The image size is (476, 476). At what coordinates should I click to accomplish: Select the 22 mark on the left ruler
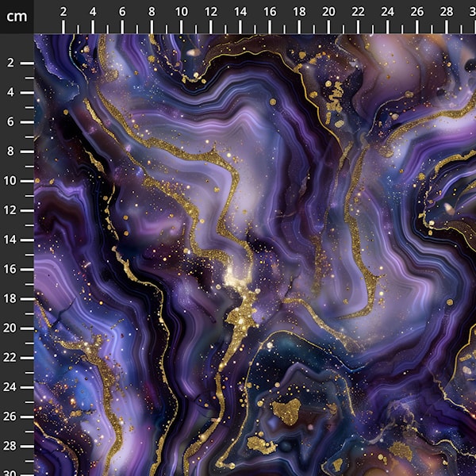(13, 357)
